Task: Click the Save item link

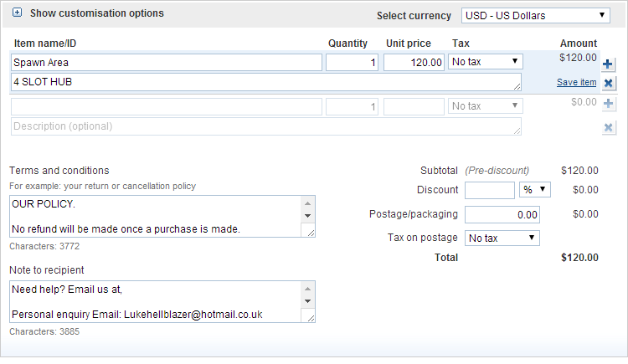Action: point(576,82)
